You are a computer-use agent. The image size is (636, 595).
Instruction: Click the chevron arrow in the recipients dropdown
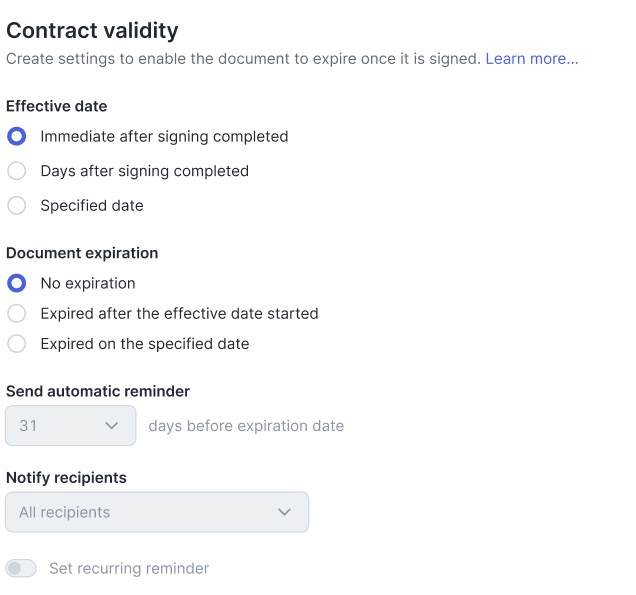[x=285, y=512]
